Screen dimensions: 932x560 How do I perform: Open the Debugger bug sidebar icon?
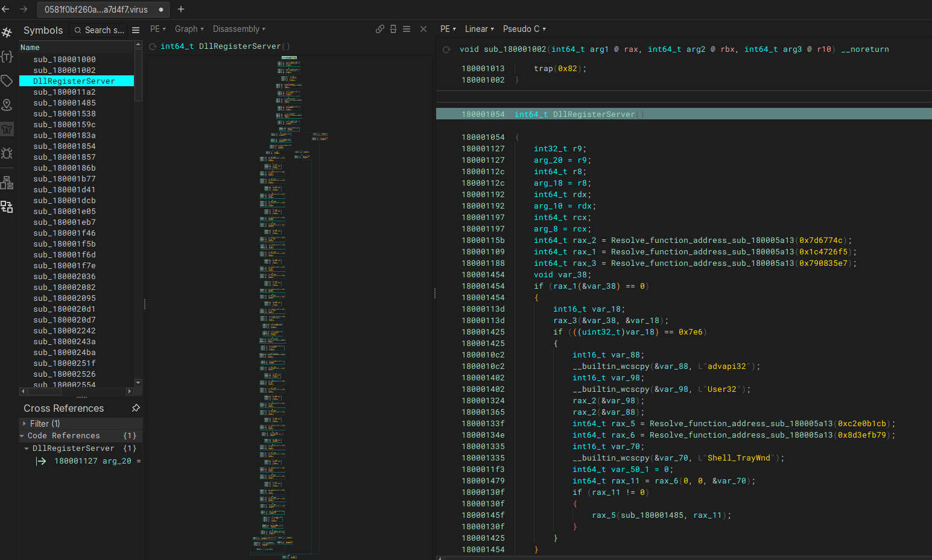(x=7, y=153)
